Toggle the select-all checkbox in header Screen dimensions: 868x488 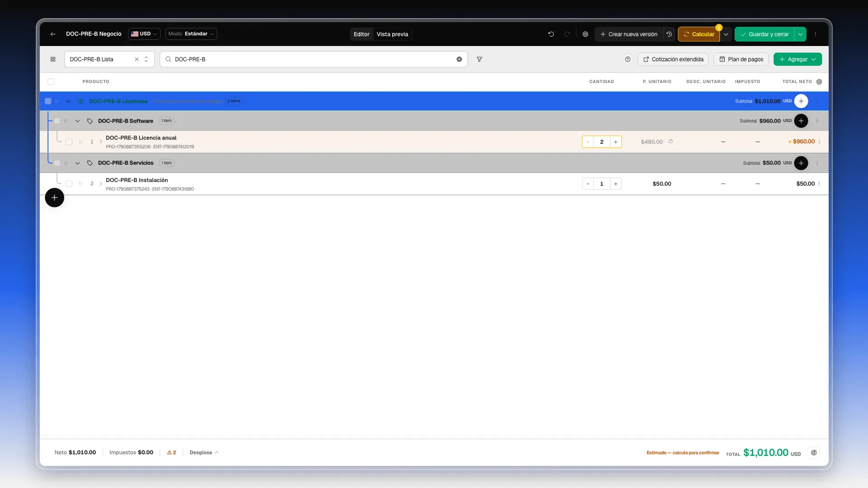pyautogui.click(x=51, y=82)
